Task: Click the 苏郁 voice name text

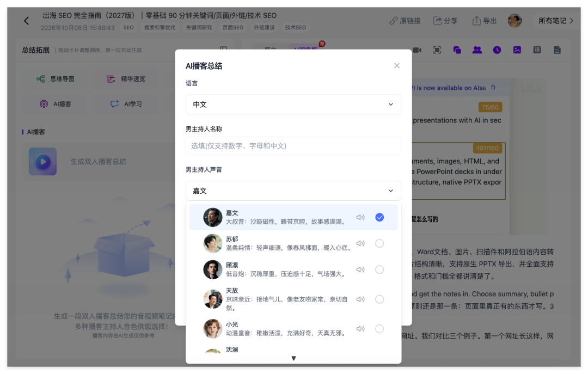Action: coord(232,239)
